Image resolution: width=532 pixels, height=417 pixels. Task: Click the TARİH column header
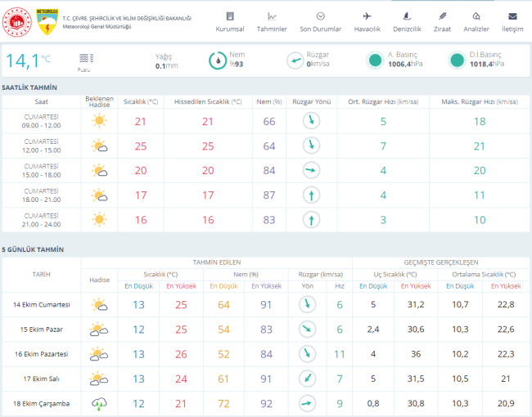(x=42, y=274)
